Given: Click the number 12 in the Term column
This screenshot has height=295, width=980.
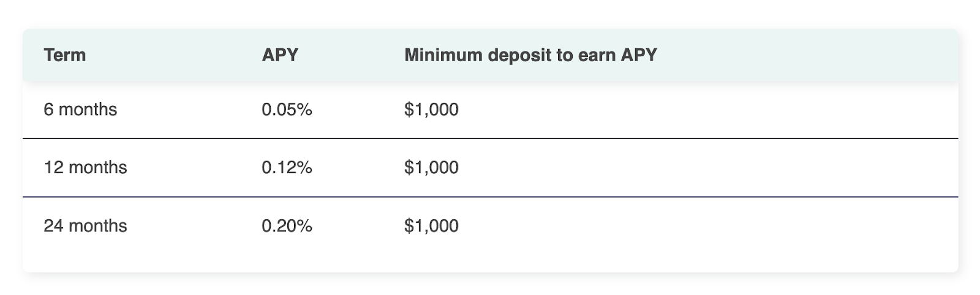Looking at the screenshot, I should [x=53, y=168].
